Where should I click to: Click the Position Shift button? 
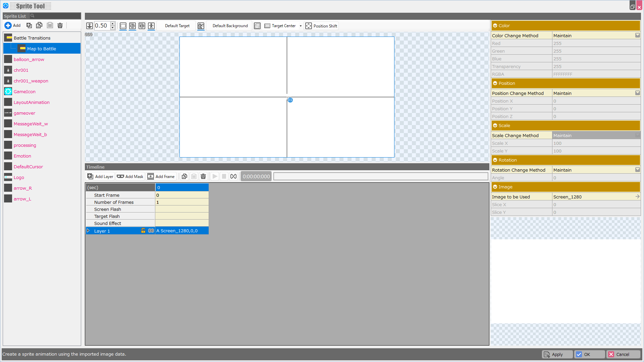point(321,26)
